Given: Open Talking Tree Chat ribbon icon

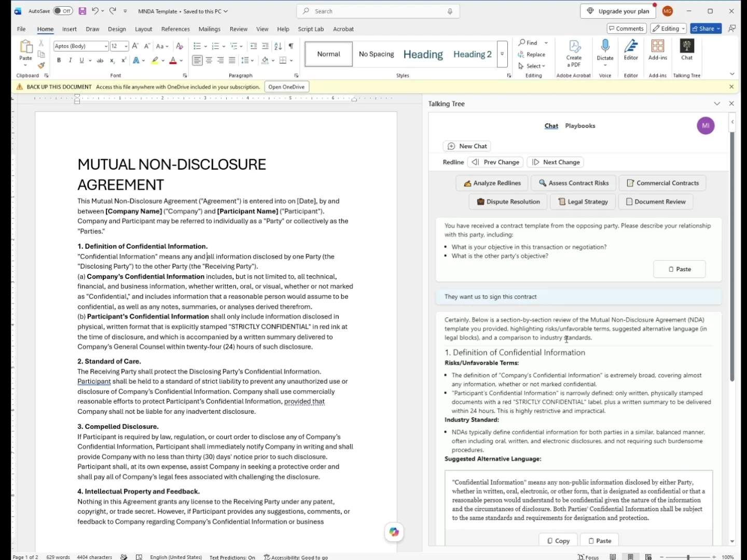Looking at the screenshot, I should click(x=687, y=50).
